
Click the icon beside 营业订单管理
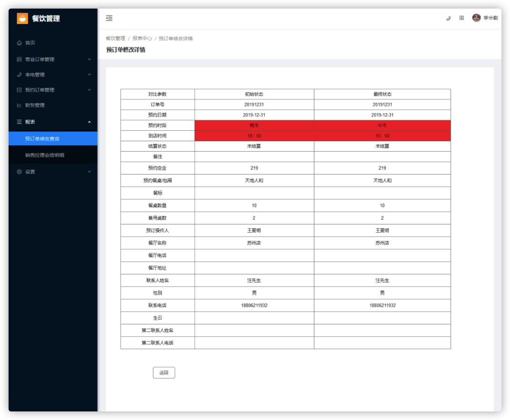pos(19,59)
